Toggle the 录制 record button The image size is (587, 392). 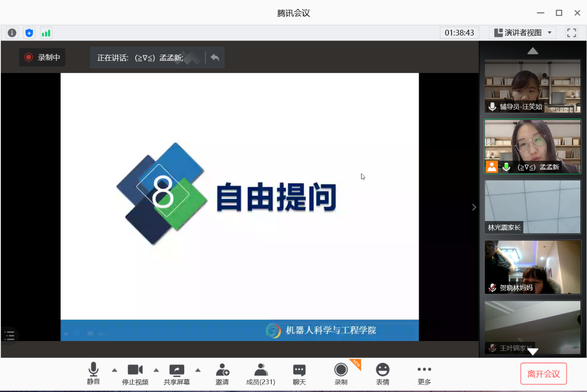click(x=341, y=374)
